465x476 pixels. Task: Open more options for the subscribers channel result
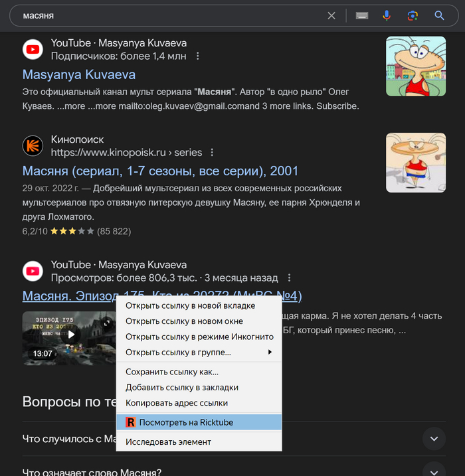198,56
